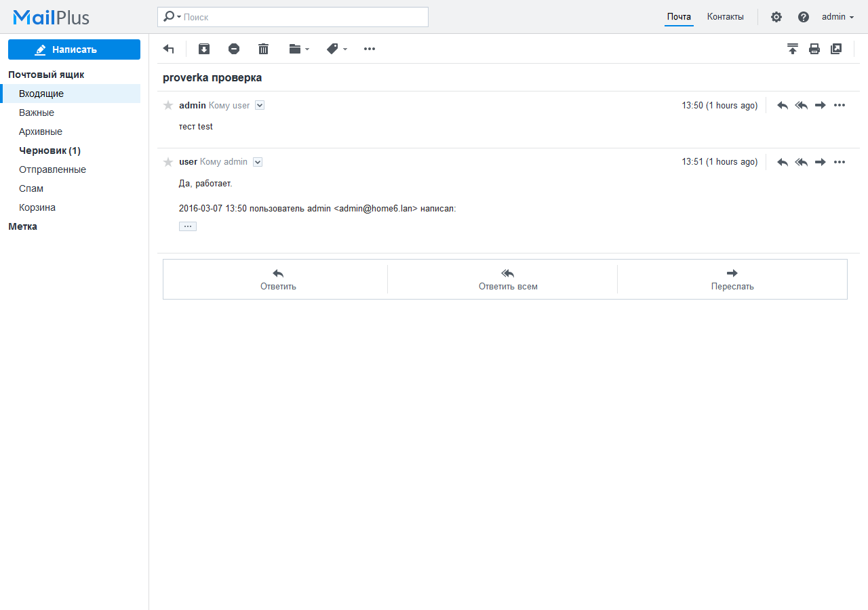Click the 13:51 (1 hours ago) timestamp
This screenshot has width=868, height=610.
coord(719,162)
